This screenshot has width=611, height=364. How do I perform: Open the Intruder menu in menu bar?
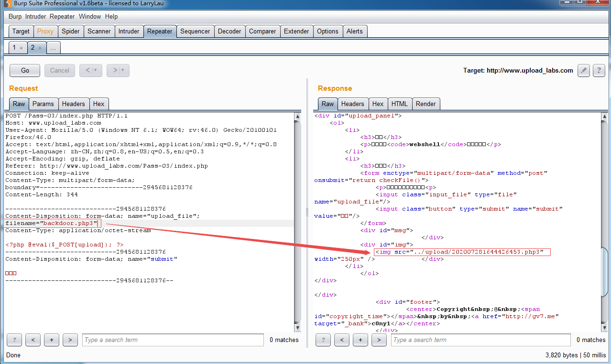coord(36,16)
